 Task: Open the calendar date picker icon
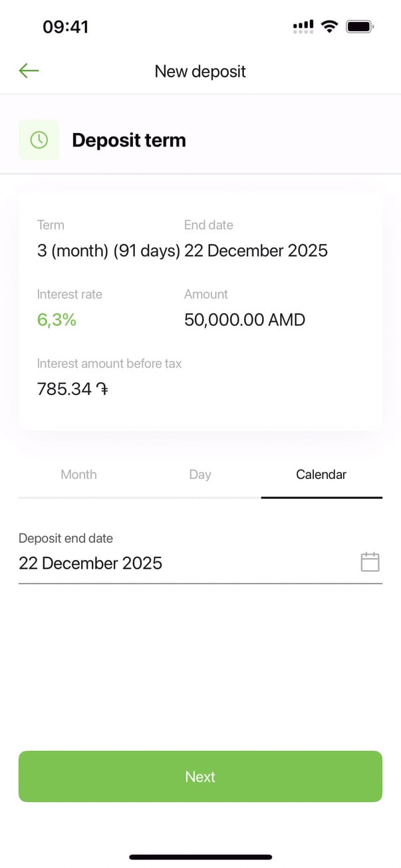[x=370, y=562]
